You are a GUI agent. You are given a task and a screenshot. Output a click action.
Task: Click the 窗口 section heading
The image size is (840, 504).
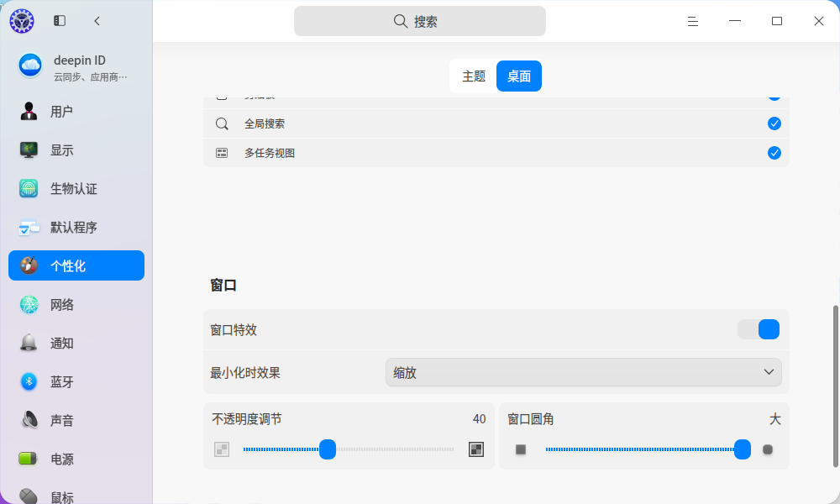pyautogui.click(x=223, y=285)
